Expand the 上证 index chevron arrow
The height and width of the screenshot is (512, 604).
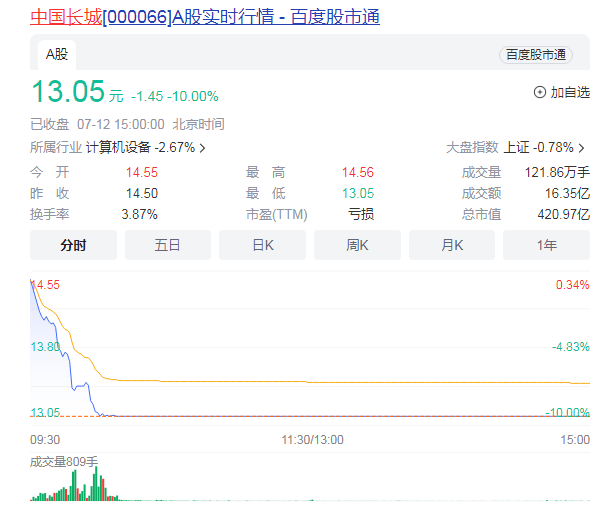point(585,148)
